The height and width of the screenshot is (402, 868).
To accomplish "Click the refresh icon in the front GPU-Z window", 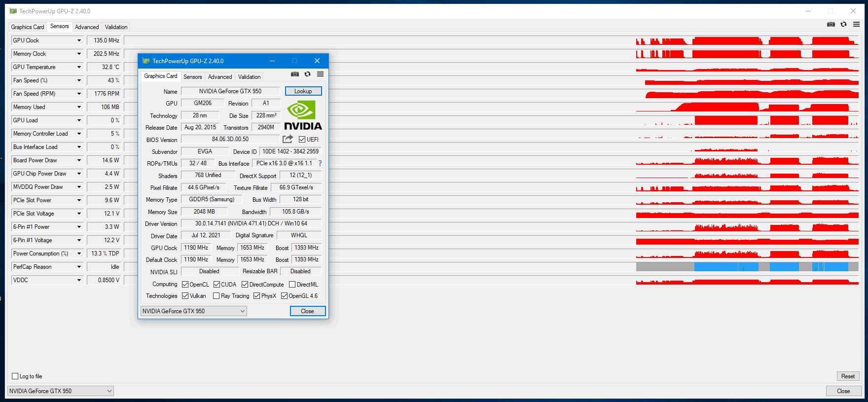I will click(307, 74).
